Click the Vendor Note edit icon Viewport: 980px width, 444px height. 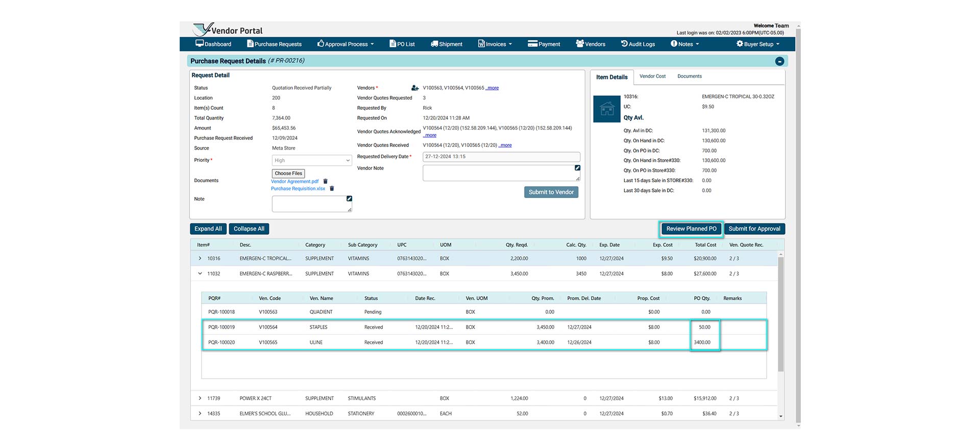(x=577, y=168)
